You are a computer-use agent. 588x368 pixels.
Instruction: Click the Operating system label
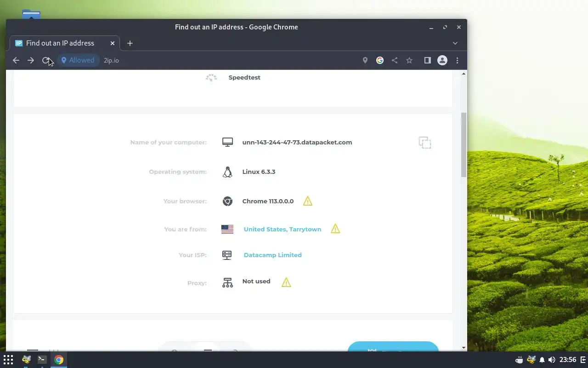pyautogui.click(x=178, y=172)
